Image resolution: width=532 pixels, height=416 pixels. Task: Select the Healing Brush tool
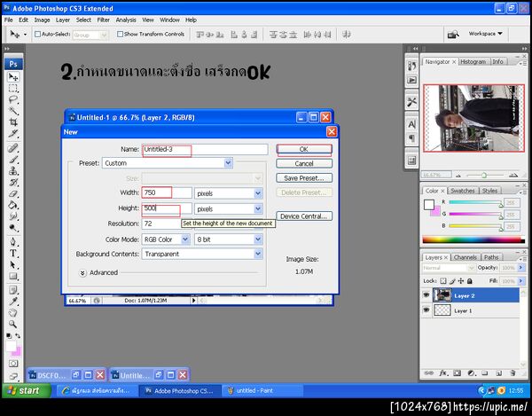13,148
